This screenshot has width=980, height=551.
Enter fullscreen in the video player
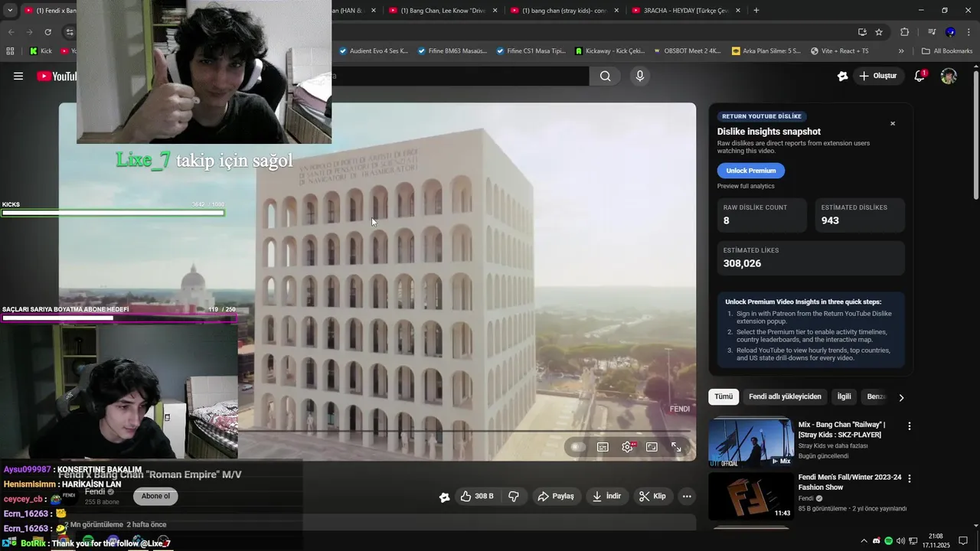(x=676, y=447)
